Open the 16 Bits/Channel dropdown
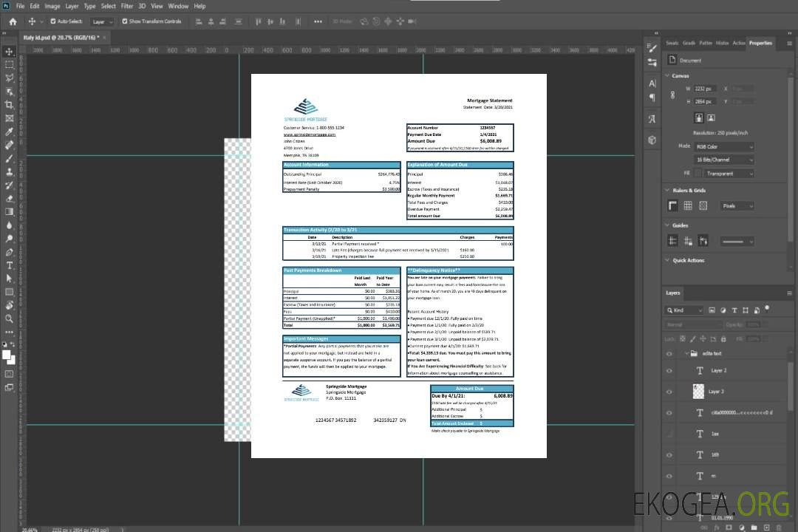Screen dimensions: 798x532 coord(724,160)
